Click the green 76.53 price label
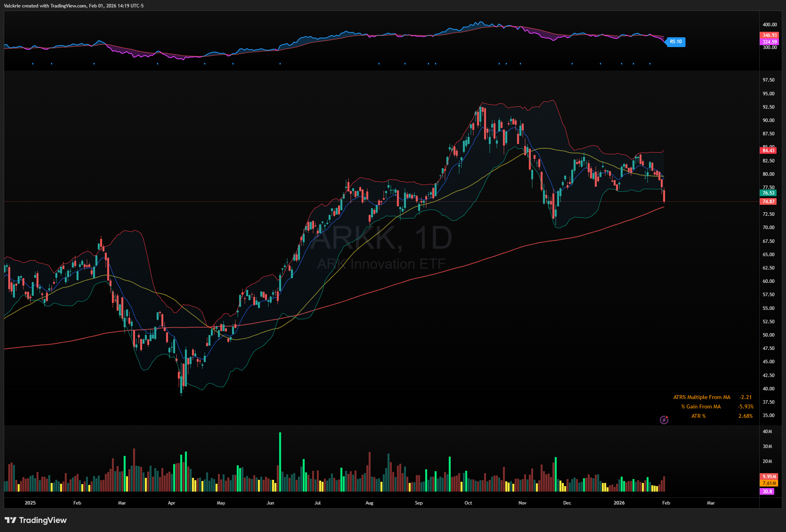The width and height of the screenshot is (786, 532). 768,193
